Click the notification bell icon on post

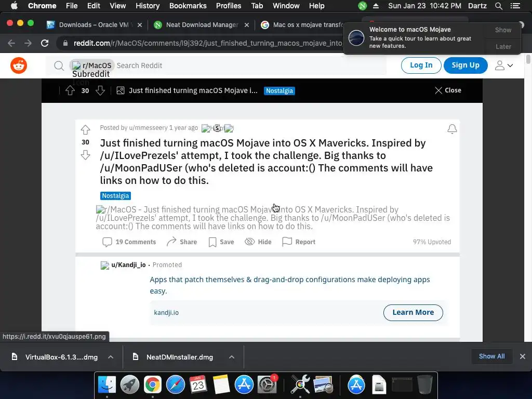452,129
